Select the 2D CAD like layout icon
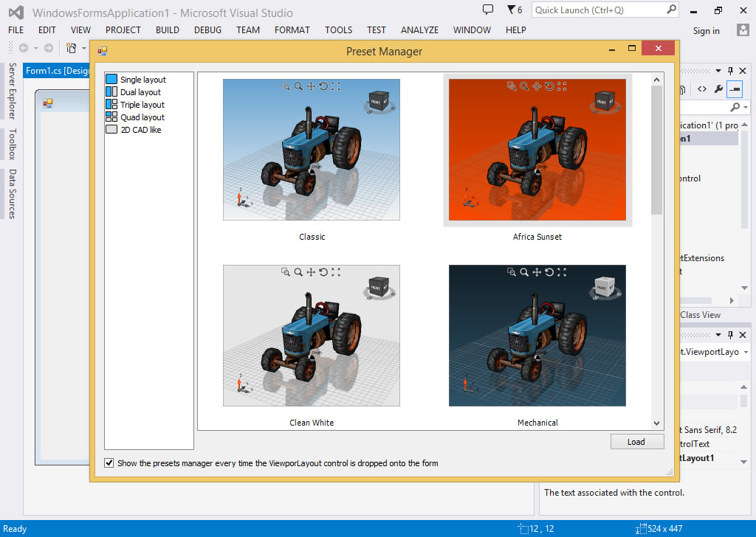The image size is (756, 537). coord(111,129)
